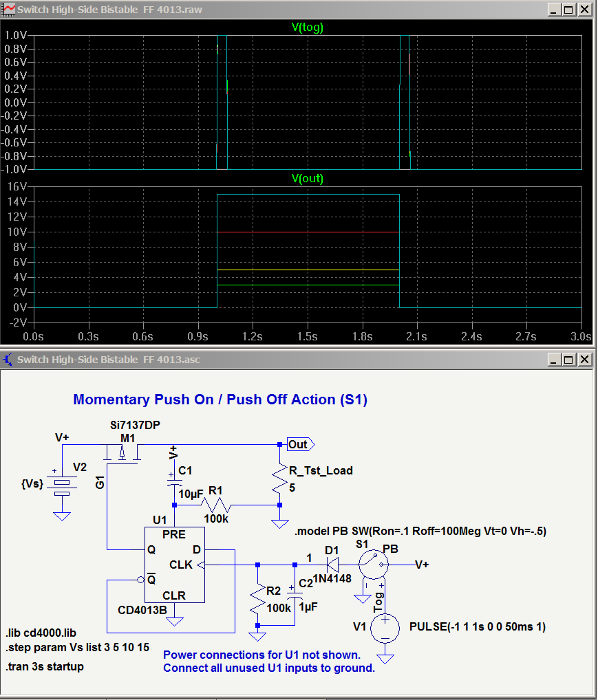The width and height of the screenshot is (598, 700).
Task: Click the 1.0V axis label of V(tog)
Action: pyautogui.click(x=16, y=35)
